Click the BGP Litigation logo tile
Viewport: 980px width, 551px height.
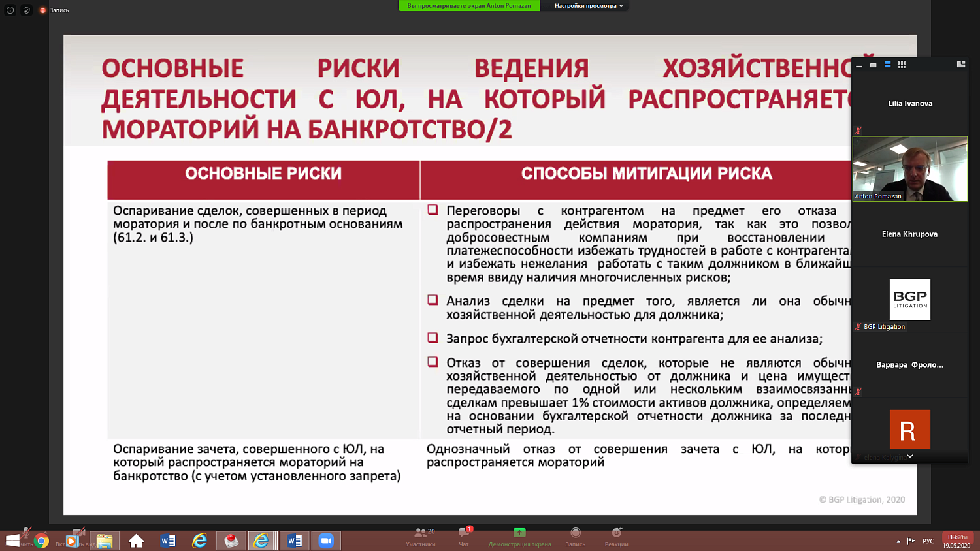coord(910,300)
